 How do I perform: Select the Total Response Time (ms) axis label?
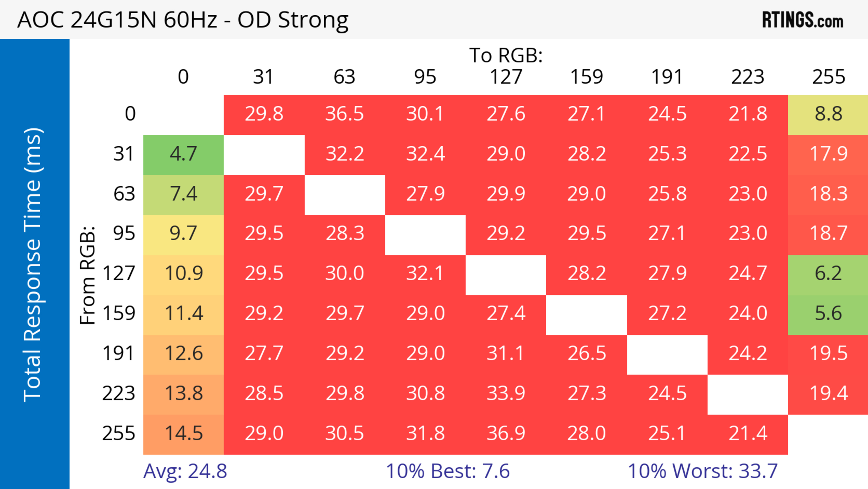33,264
